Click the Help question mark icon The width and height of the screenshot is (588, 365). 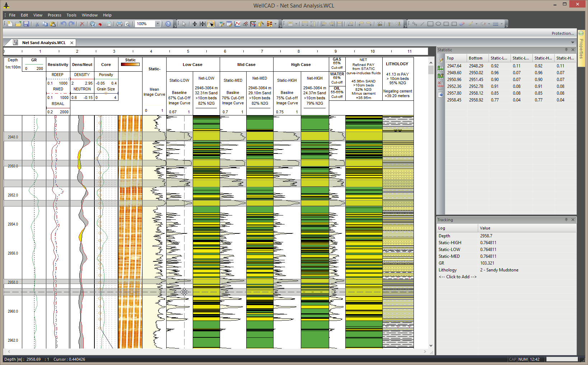pyautogui.click(x=168, y=24)
